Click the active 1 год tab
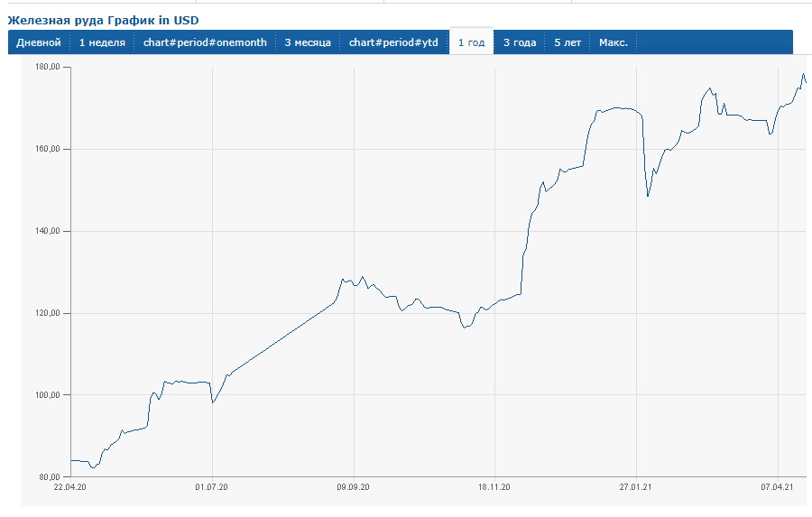Viewport: 812px width, 517px height. click(471, 42)
